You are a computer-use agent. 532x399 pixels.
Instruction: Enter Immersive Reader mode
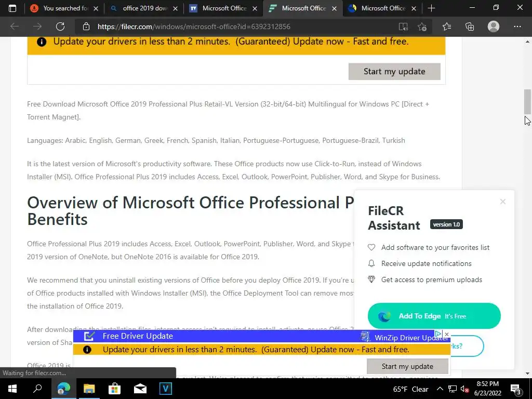(x=403, y=26)
